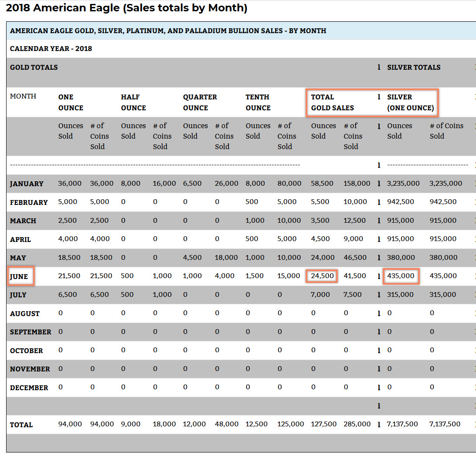Select total gold ounces sold value 127,500
Viewport: 476px width, 456px height.
click(323, 424)
